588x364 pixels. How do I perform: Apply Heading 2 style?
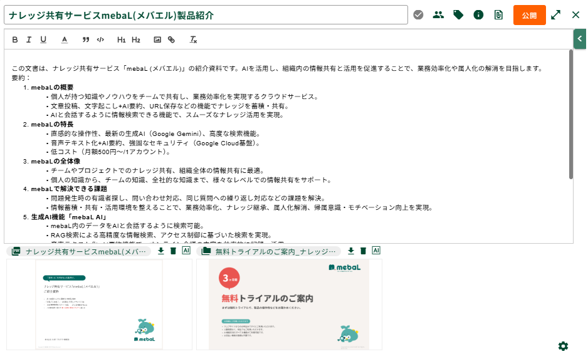[x=136, y=39]
